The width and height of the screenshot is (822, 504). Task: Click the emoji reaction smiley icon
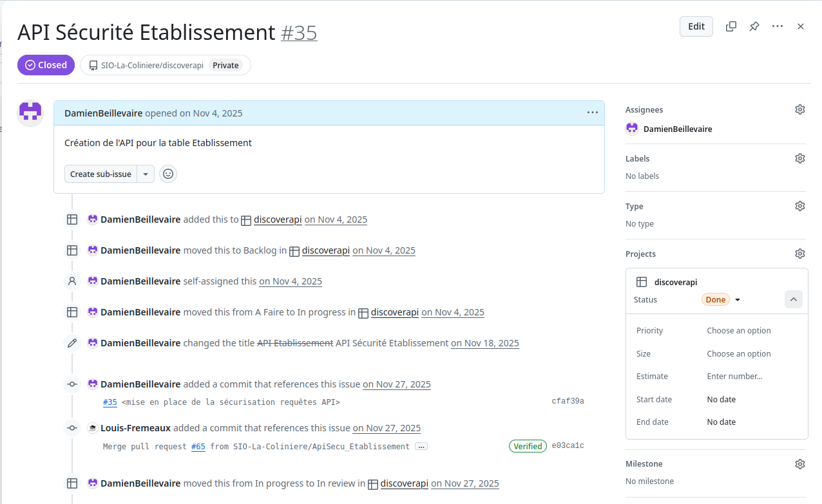168,174
